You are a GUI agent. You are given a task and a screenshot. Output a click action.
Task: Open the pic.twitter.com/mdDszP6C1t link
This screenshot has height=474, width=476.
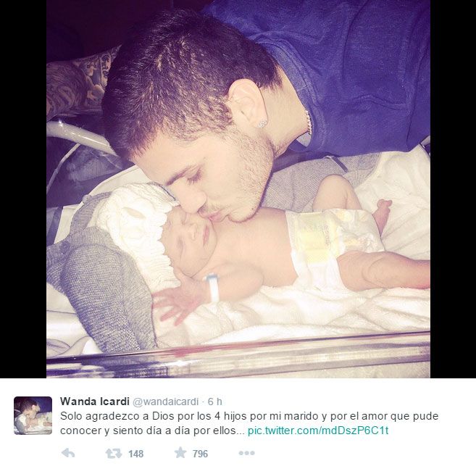318,431
